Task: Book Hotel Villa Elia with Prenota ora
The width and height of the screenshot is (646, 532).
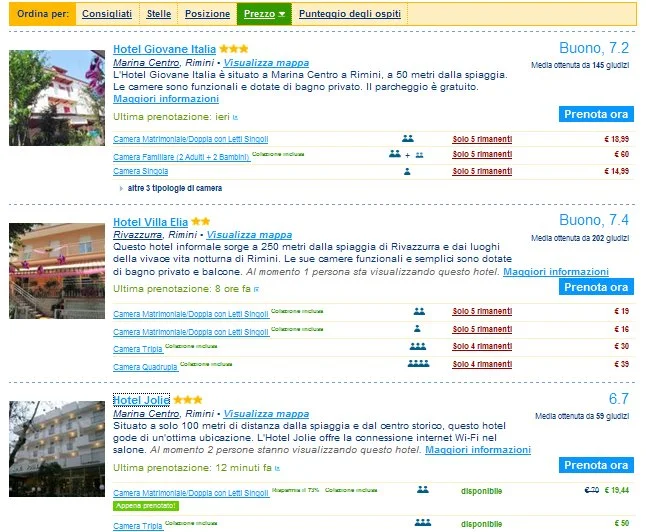Action: 596,287
